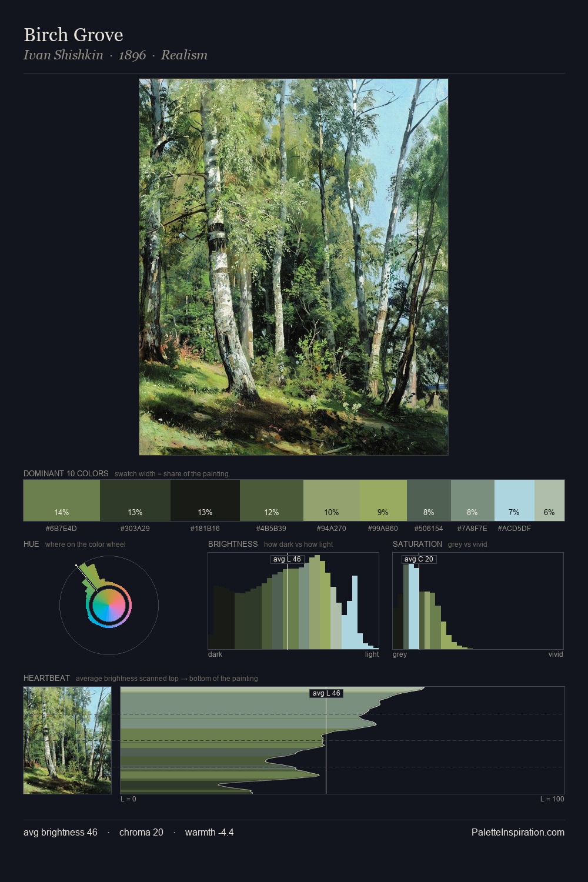The image size is (588, 882).
Task: Click the 14% olive green swatch #6B7E4D
Action: click(x=62, y=500)
